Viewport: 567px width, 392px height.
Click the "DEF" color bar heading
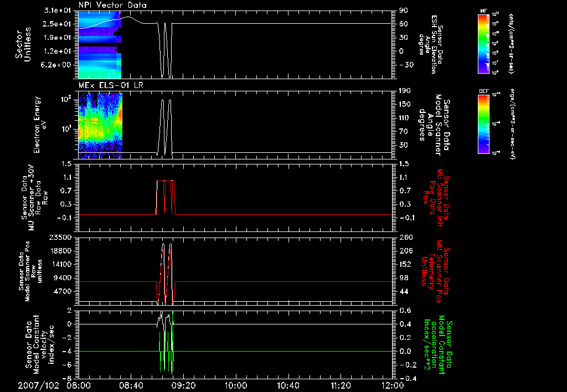(483, 91)
